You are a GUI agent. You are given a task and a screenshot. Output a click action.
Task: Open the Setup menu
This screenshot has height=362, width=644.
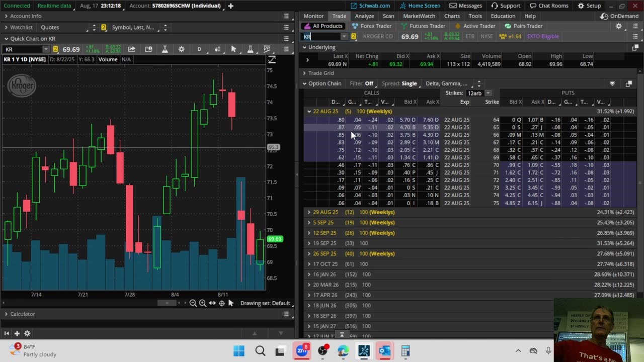(589, 6)
